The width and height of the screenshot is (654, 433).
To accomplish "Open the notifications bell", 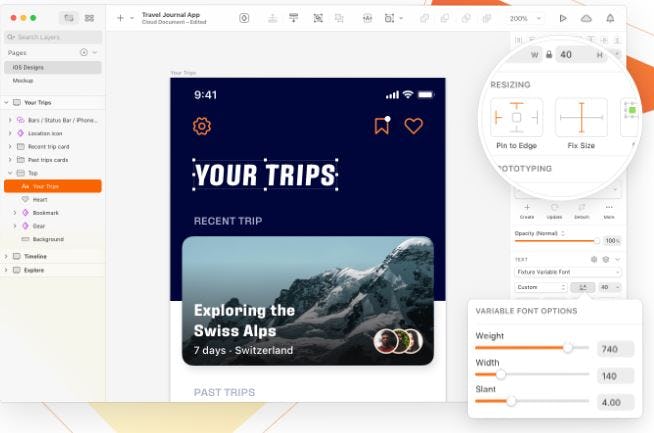I will [x=610, y=18].
